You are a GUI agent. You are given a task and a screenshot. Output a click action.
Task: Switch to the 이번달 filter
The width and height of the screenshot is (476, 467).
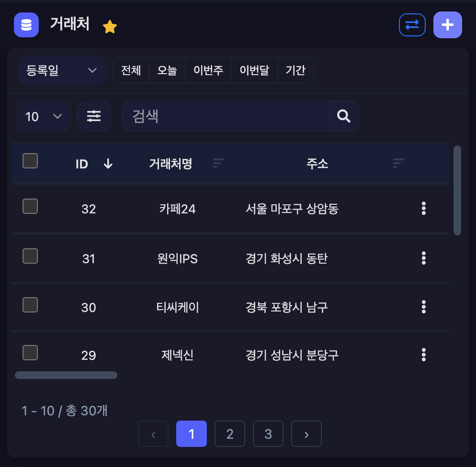pyautogui.click(x=254, y=70)
